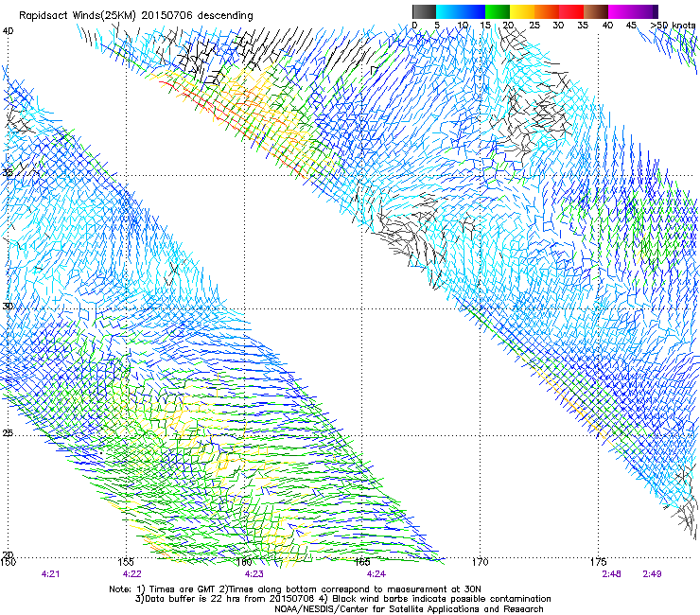Click the green 15-20 knots legend segment
Image resolution: width=700 pixels, height=615 pixels.
click(498, 11)
